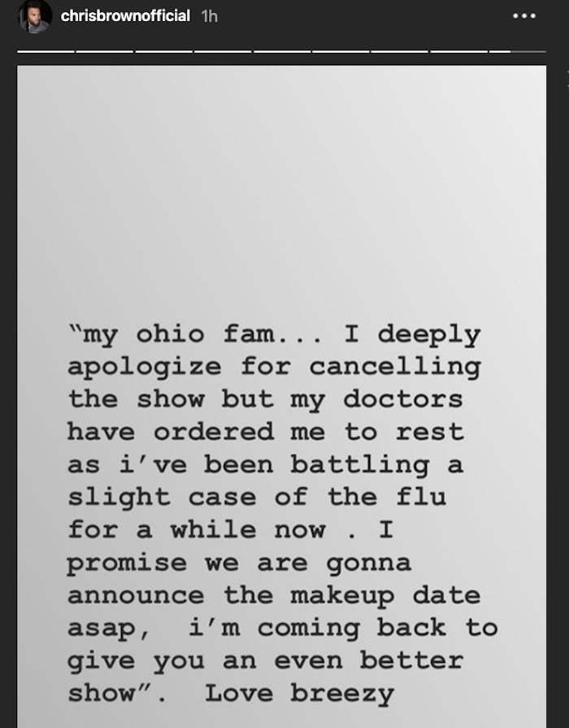Jump to the seventh story progress segment
The image size is (569, 728).
click(x=400, y=51)
